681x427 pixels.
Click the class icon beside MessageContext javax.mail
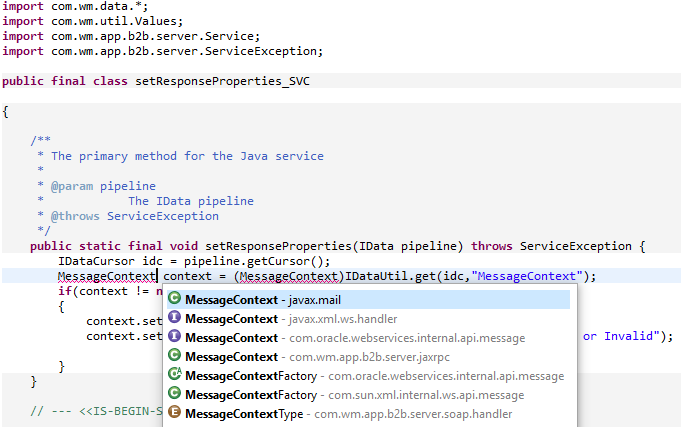click(x=174, y=299)
